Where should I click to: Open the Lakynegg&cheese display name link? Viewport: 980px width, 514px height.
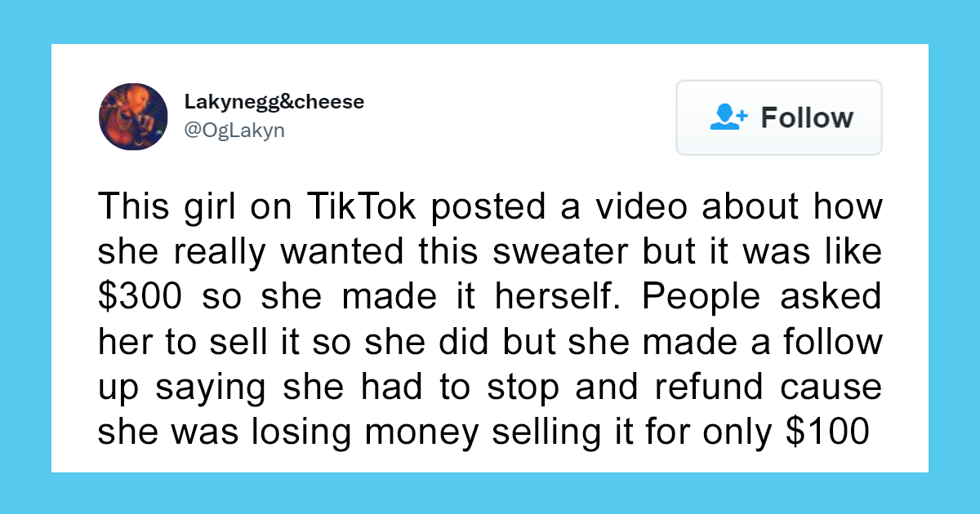[274, 102]
